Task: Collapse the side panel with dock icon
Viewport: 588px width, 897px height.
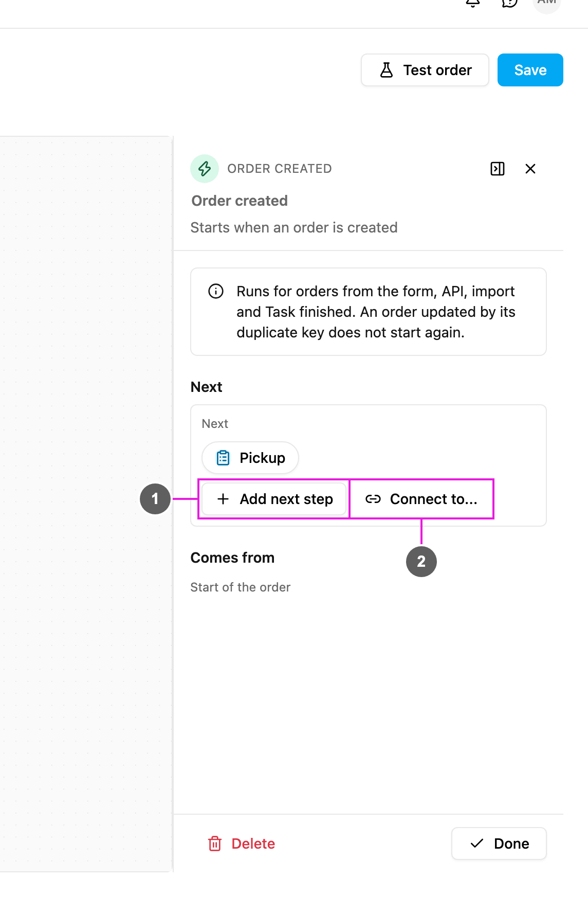Action: 498,169
